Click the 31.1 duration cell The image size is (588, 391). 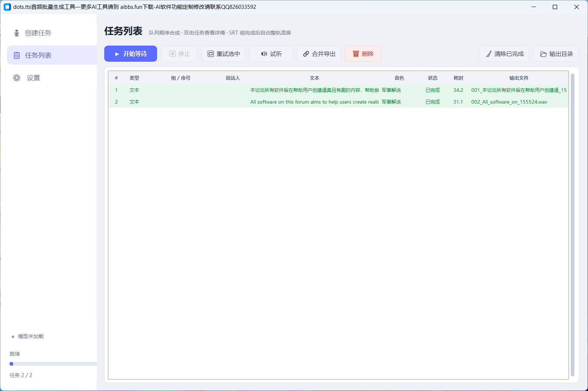pyautogui.click(x=458, y=102)
